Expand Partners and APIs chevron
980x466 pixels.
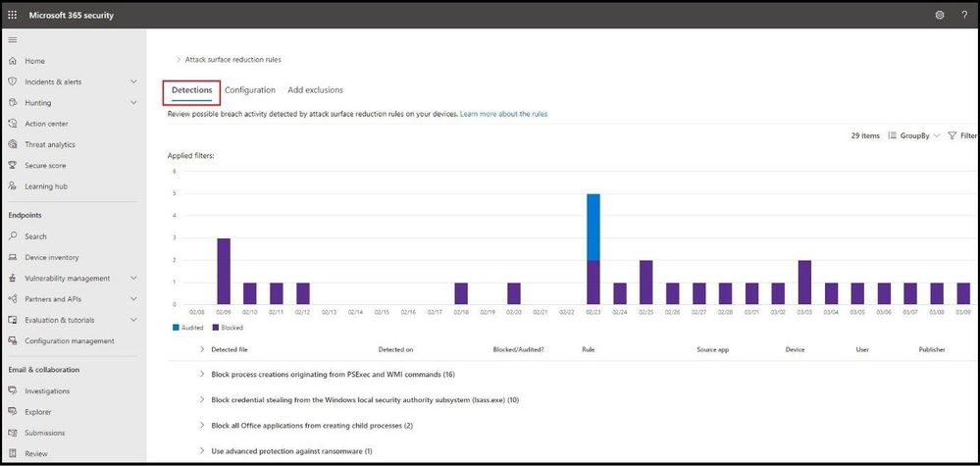pyautogui.click(x=133, y=299)
